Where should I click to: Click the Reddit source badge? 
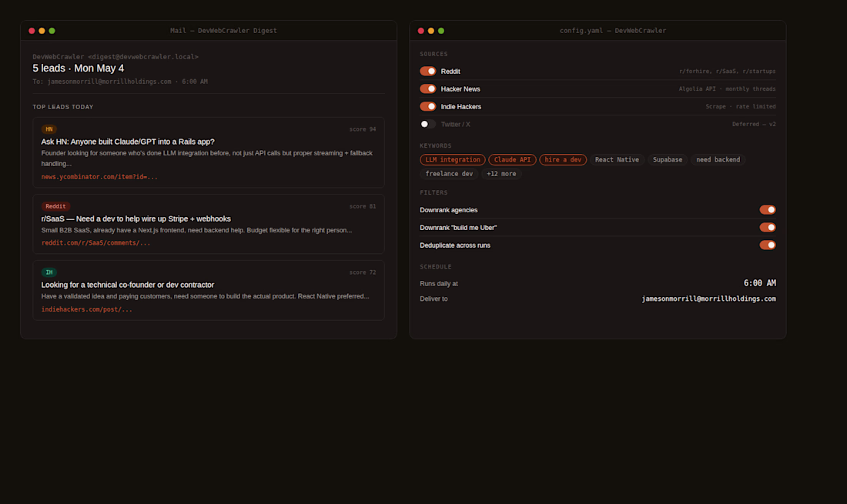55,206
